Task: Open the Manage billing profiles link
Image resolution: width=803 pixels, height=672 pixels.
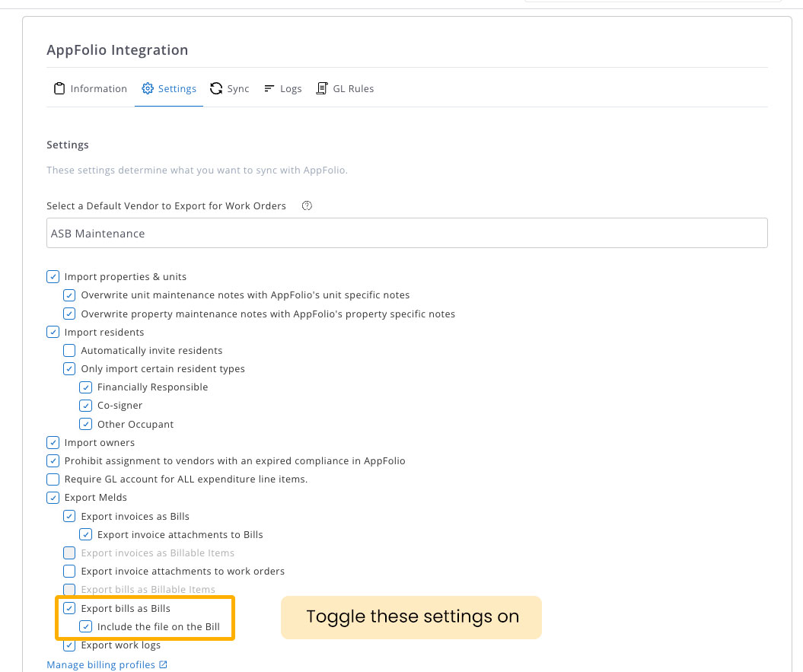Action: [x=100, y=665]
